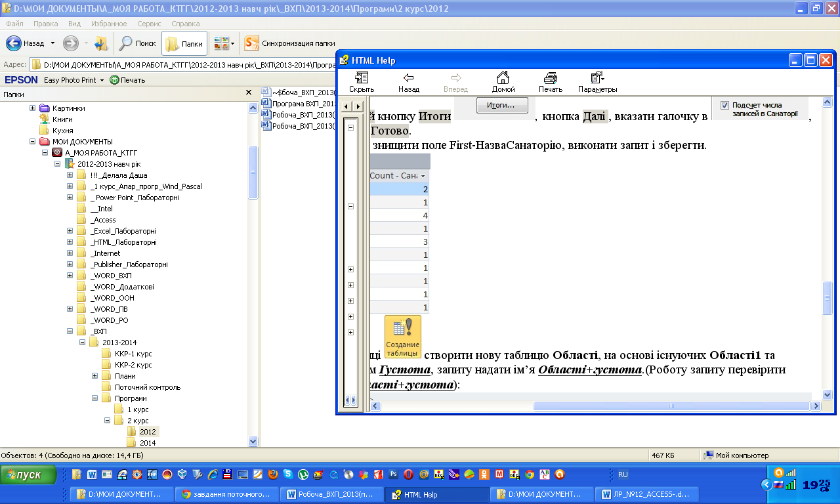Open Параметры options in HTML Help
The image size is (840, 504).
tap(597, 81)
